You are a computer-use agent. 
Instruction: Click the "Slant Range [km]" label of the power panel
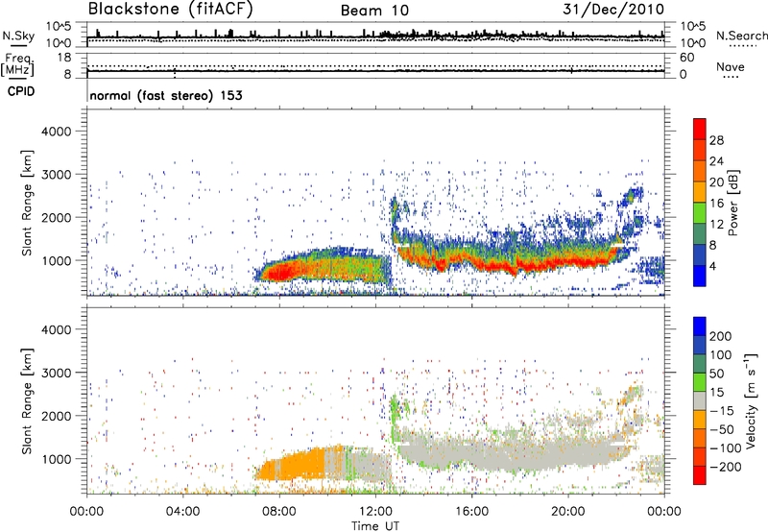pyautogui.click(x=27, y=203)
